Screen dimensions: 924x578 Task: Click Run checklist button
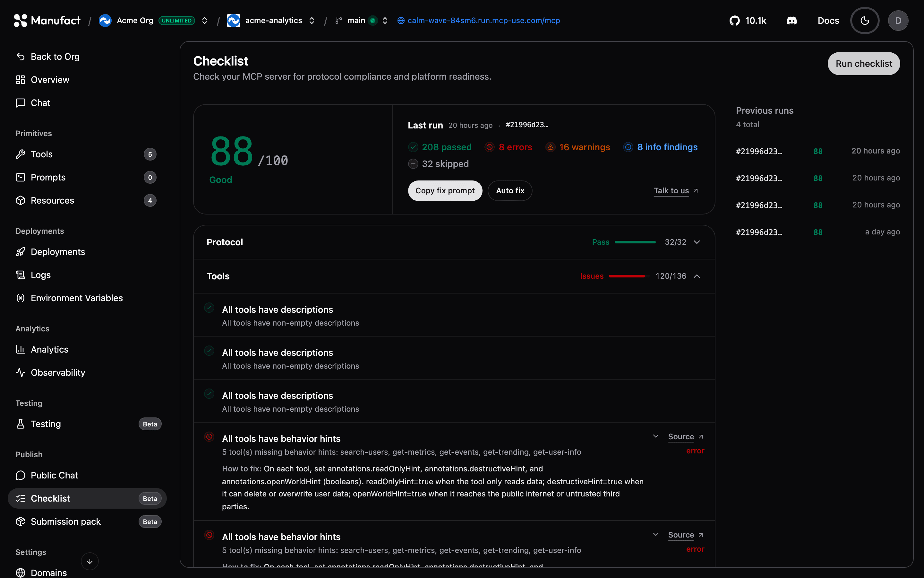pos(864,64)
